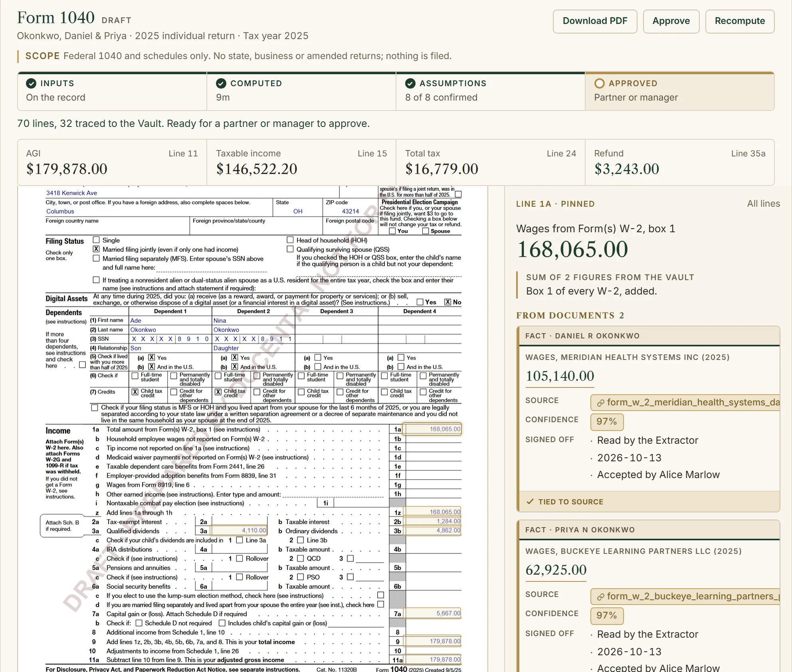Click the Meridian wages amount 105,140.00
The width and height of the screenshot is (792, 672).
(x=560, y=376)
